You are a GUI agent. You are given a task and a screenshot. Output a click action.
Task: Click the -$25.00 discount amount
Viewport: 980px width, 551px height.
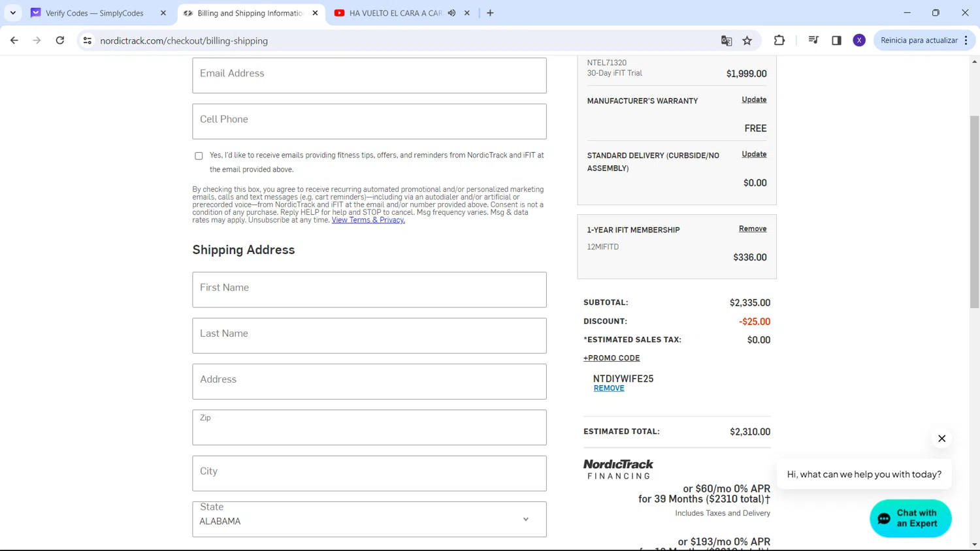coord(755,321)
